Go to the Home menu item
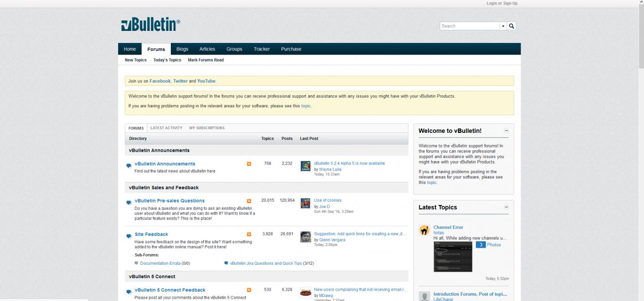Image resolution: width=644 pixels, height=301 pixels. (130, 49)
